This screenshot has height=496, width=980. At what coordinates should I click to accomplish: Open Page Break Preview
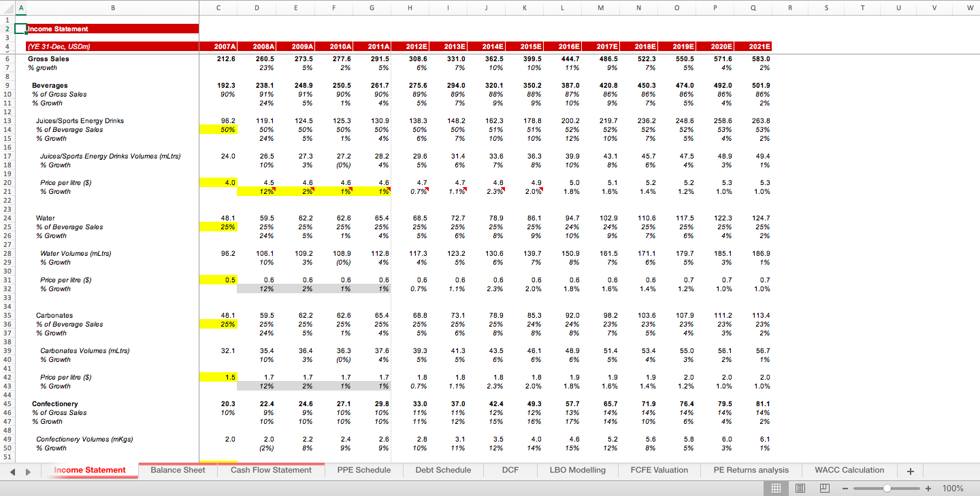824,488
